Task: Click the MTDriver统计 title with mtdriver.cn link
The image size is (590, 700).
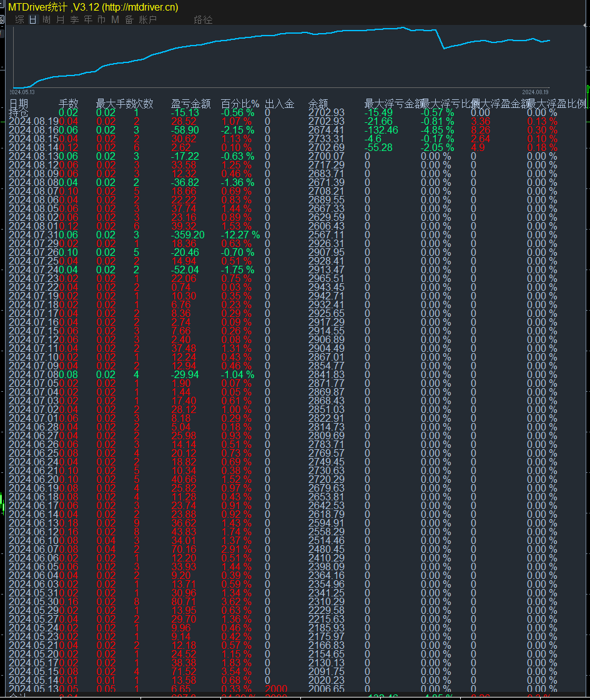Action: click(x=93, y=7)
